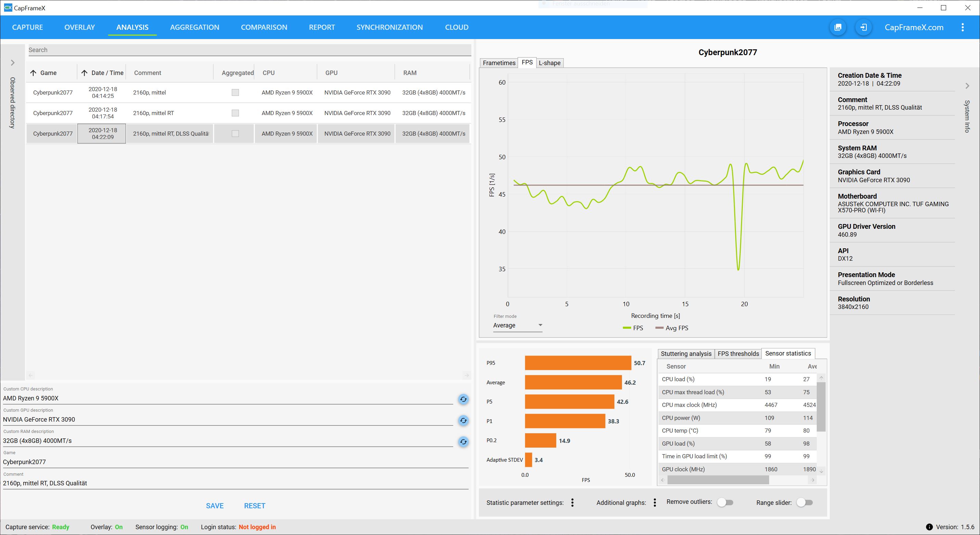Switch to the COMPARISON tab
Screen dimensions: 980x535
point(264,27)
